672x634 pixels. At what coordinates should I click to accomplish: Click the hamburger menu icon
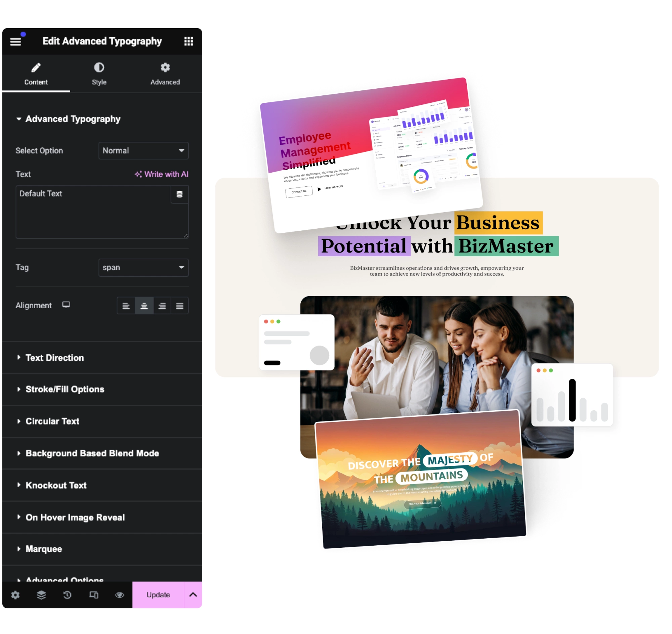[x=17, y=42]
